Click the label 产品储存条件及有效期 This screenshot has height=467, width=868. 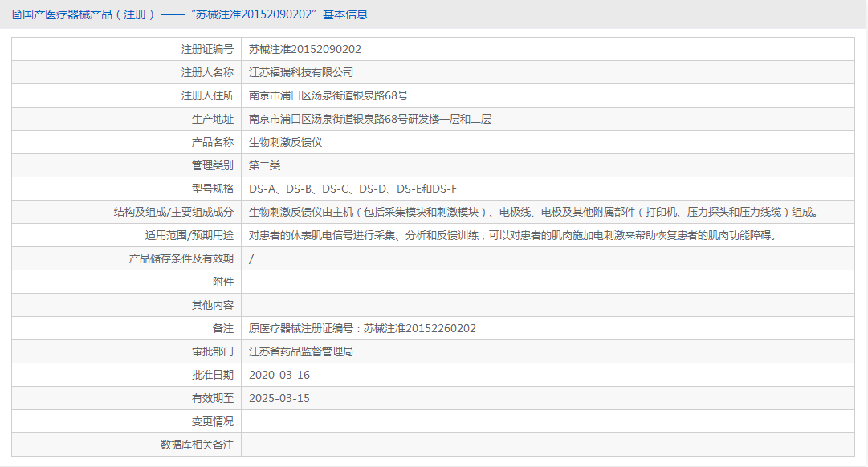pyautogui.click(x=181, y=258)
